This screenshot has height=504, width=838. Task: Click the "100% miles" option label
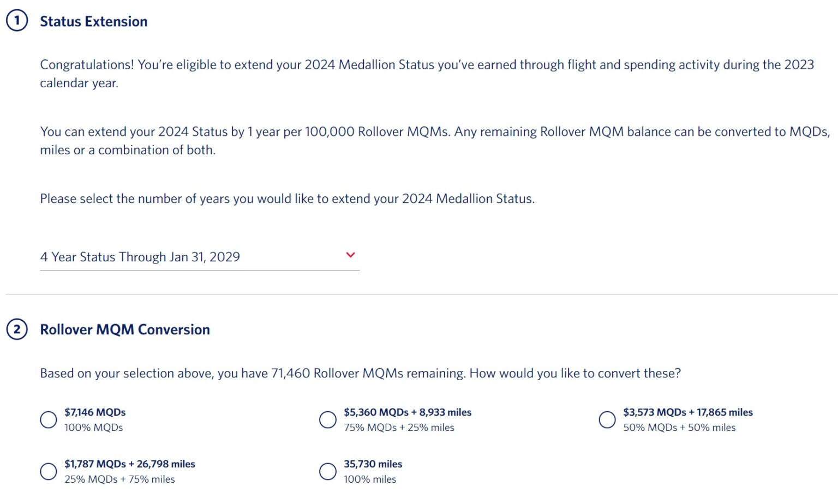[370, 479]
